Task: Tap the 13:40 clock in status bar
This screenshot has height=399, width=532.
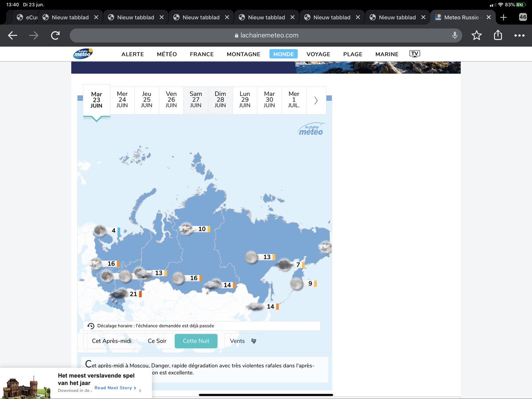Action: tap(12, 4)
